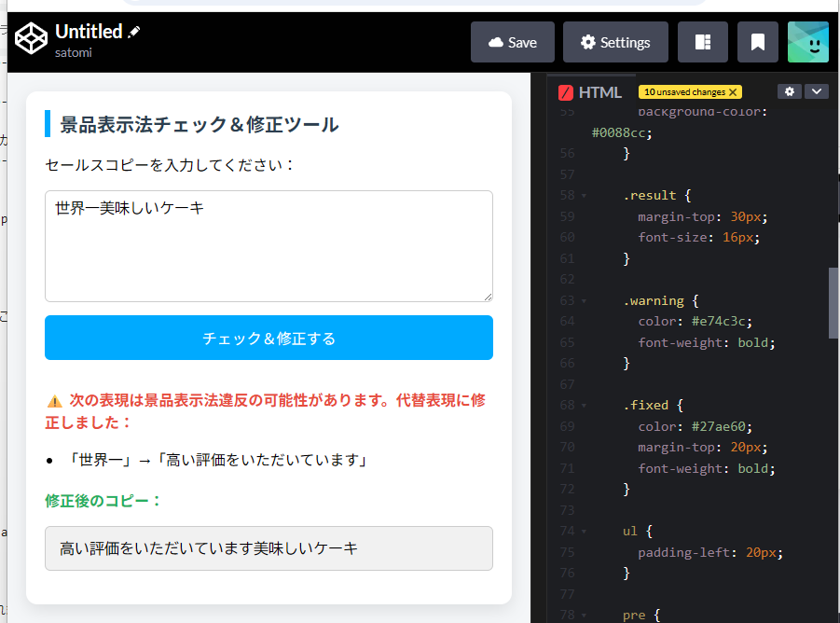Open HTML editor settings gear
Image resolution: width=840 pixels, height=623 pixels.
click(x=790, y=91)
